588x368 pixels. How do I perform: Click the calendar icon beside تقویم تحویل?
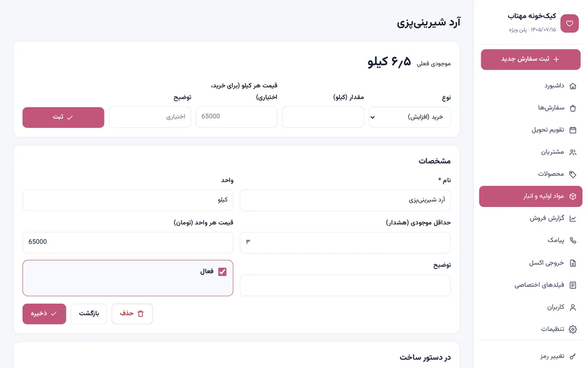click(572, 130)
